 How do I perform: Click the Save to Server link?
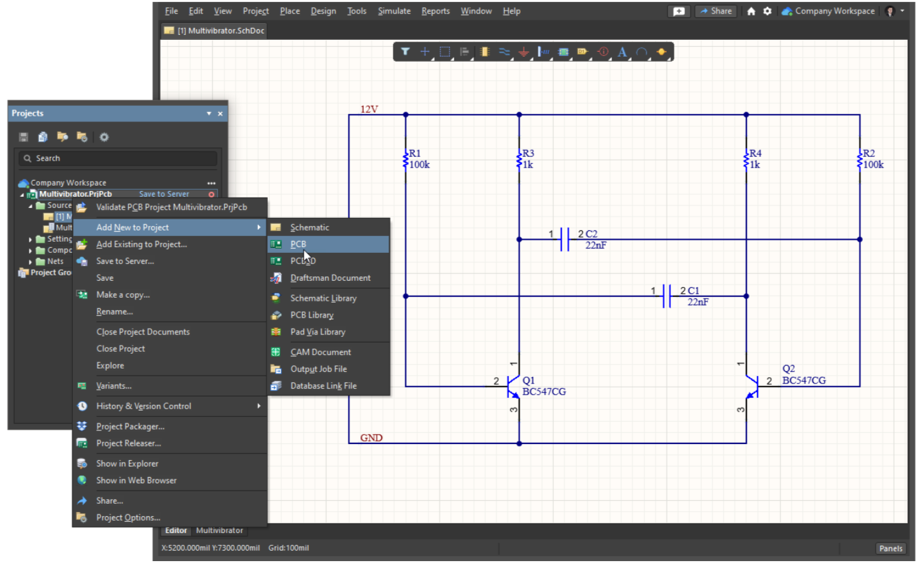pos(164,194)
